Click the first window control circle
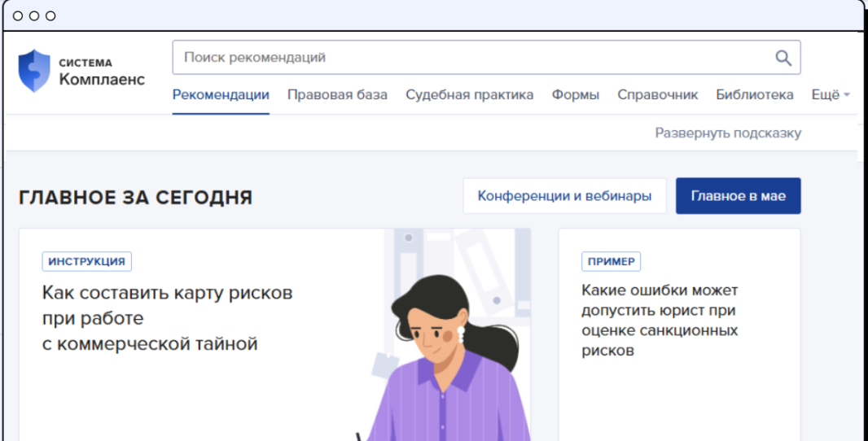Viewport: 868px width, 441px height. click(x=18, y=16)
